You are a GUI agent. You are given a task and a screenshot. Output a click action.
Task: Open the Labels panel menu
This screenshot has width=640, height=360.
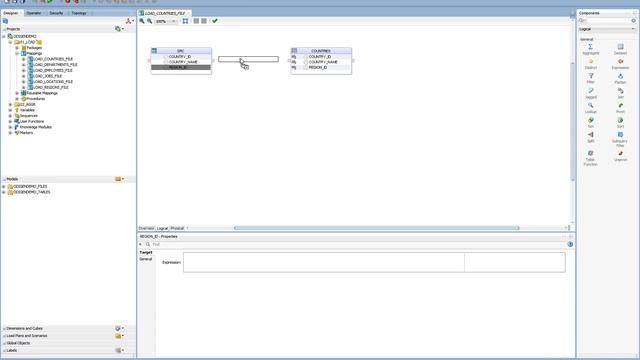coord(119,350)
